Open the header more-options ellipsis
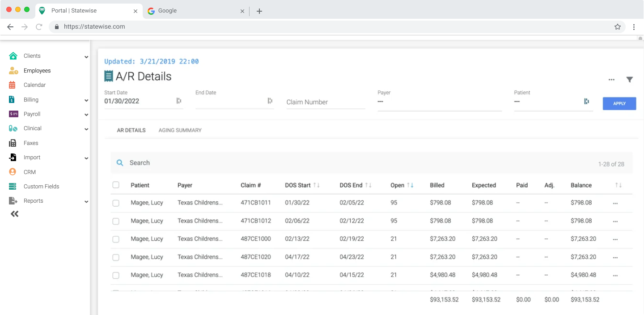Screen dimensions: 644x315 (x=611, y=80)
